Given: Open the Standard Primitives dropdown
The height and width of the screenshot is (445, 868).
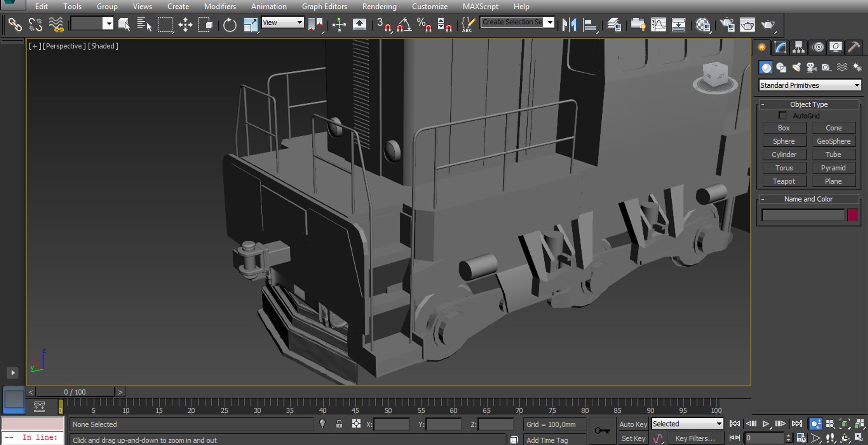Looking at the screenshot, I should point(810,85).
